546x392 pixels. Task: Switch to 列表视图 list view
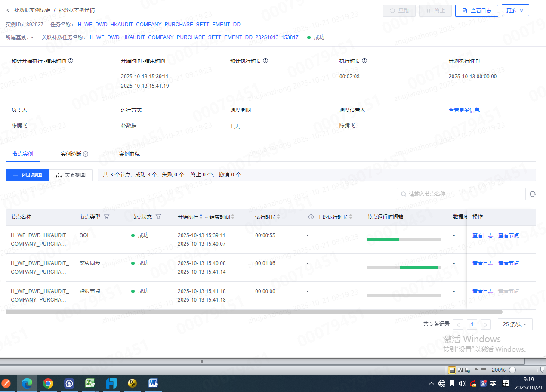pyautogui.click(x=27, y=175)
